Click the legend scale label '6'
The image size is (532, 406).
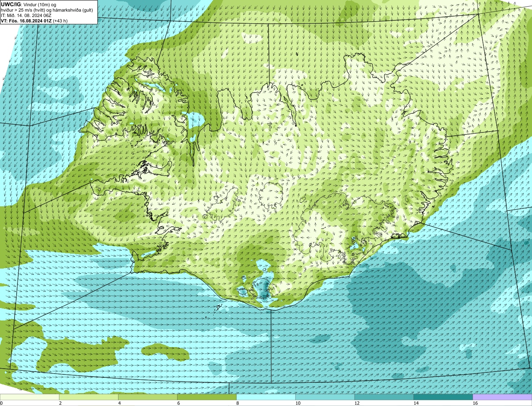point(178,403)
